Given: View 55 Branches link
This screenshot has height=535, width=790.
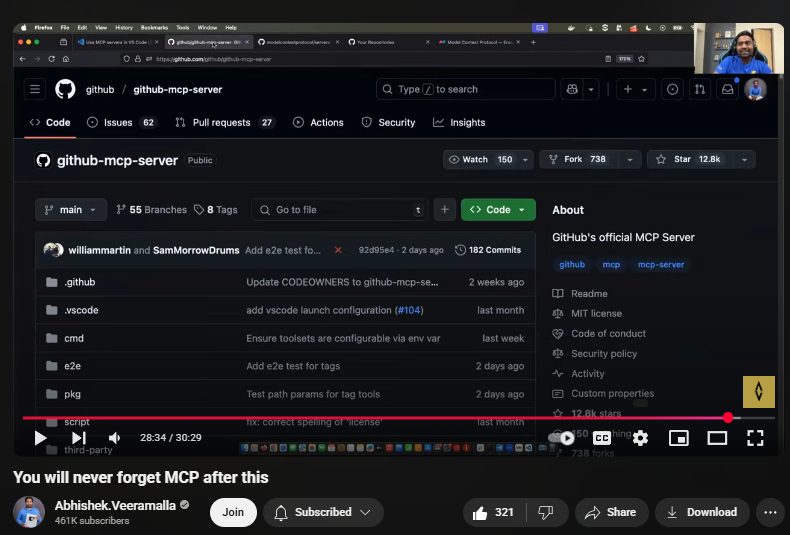Looking at the screenshot, I should 152,210.
